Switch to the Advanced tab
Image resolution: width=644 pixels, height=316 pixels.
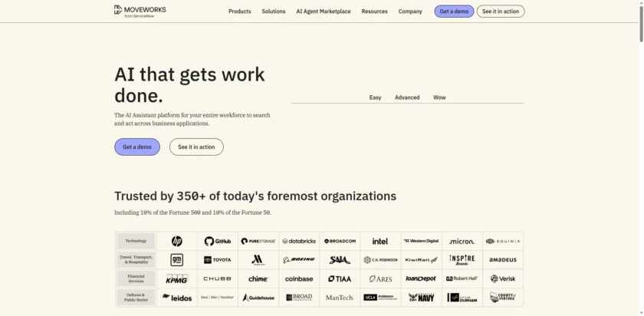[407, 97]
